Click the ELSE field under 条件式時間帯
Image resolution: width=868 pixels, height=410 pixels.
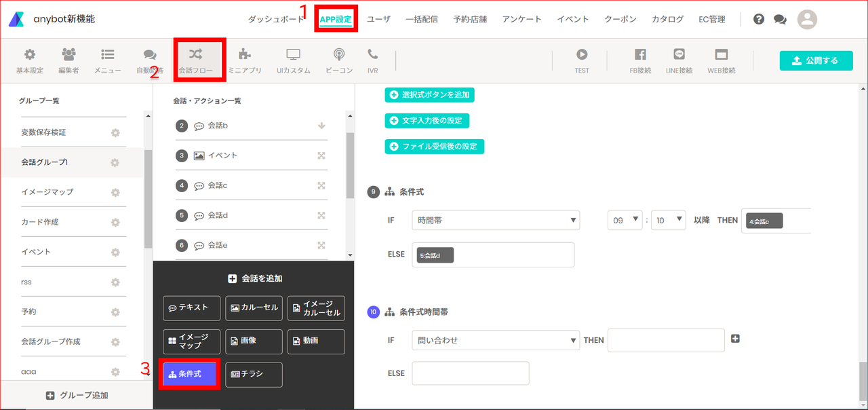tap(471, 373)
